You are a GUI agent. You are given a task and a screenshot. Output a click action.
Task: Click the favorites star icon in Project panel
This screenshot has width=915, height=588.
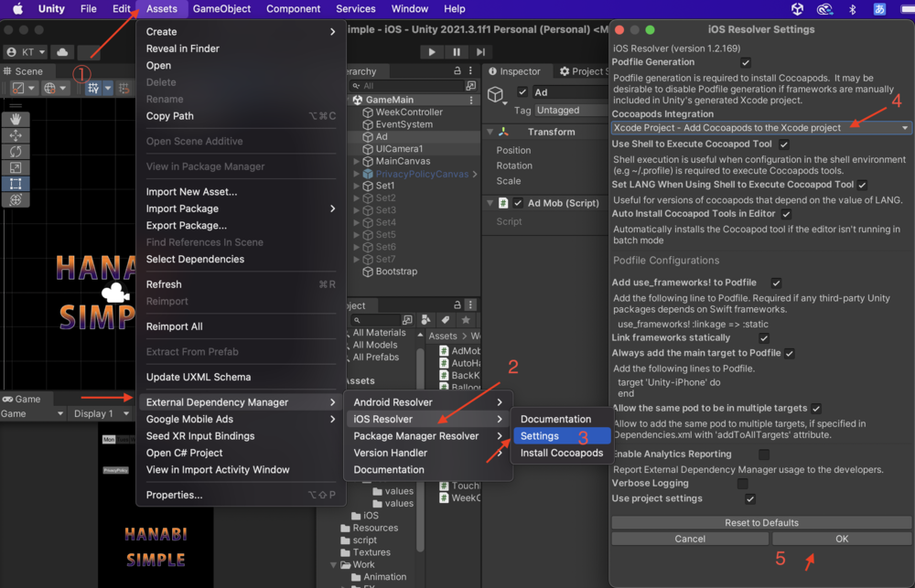click(x=466, y=320)
